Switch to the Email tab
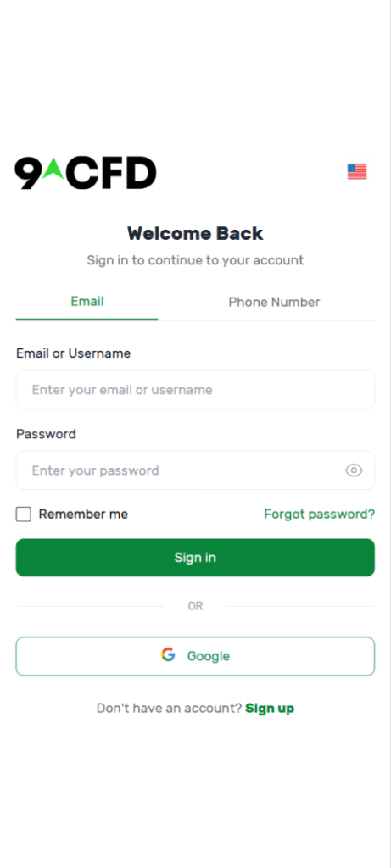Screen dimensions: 391x868 87,303
